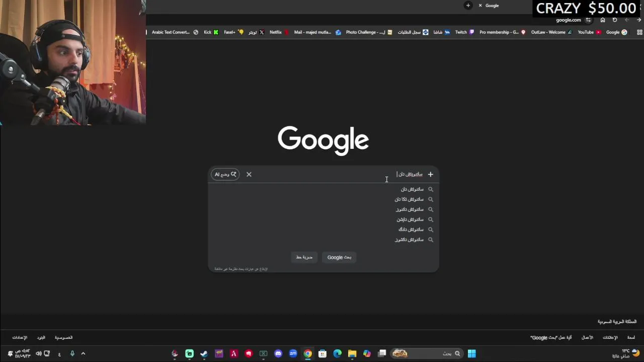Viewport: 644px width, 362px height.
Task: Click the Google logo
Action: pos(323,140)
